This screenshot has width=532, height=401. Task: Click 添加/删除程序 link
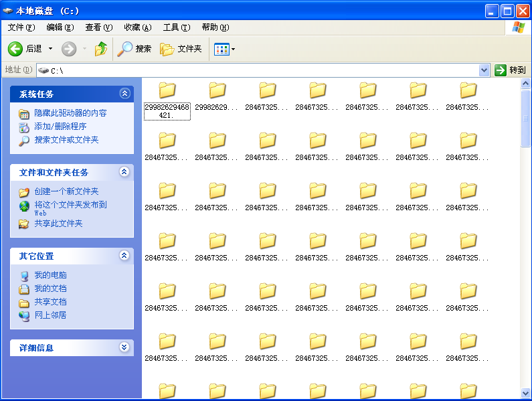60,127
